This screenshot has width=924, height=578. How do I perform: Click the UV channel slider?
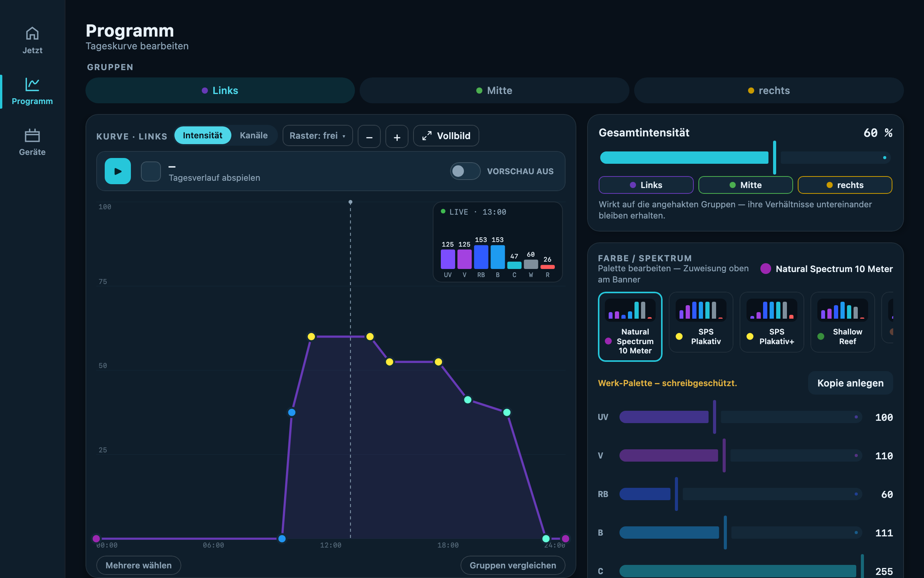740,417
